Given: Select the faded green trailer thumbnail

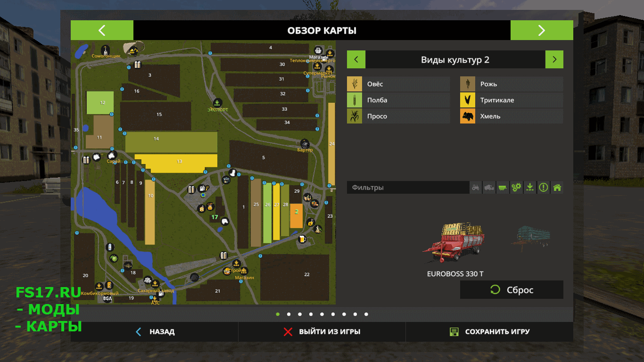Looking at the screenshot, I should 532,237.
